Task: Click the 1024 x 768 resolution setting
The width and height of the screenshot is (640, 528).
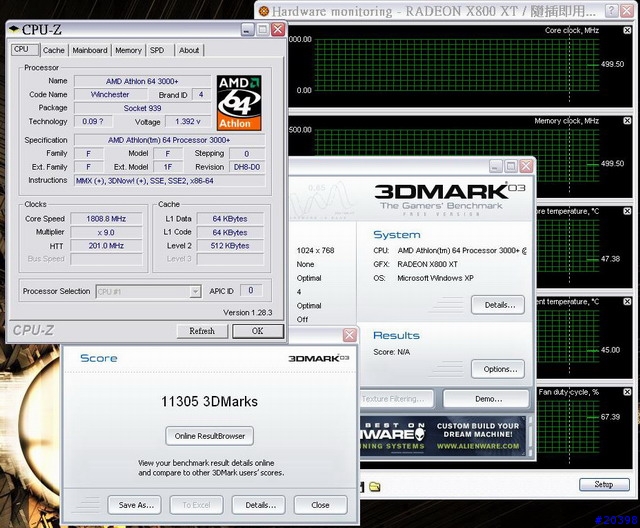Action: (x=316, y=251)
